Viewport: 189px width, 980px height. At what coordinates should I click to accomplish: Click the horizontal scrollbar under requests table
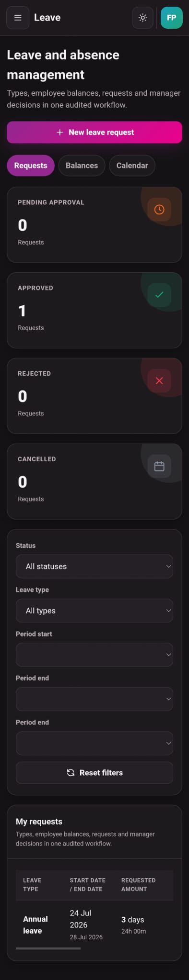pos(48,948)
